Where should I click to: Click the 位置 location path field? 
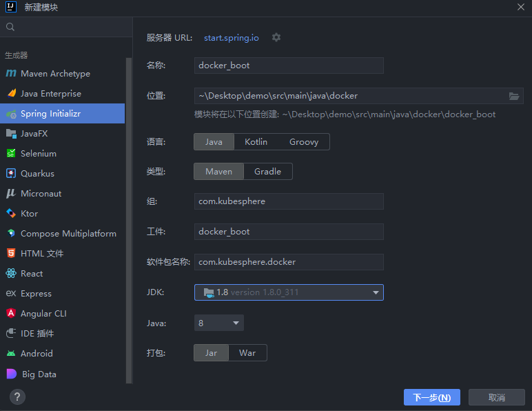point(358,96)
